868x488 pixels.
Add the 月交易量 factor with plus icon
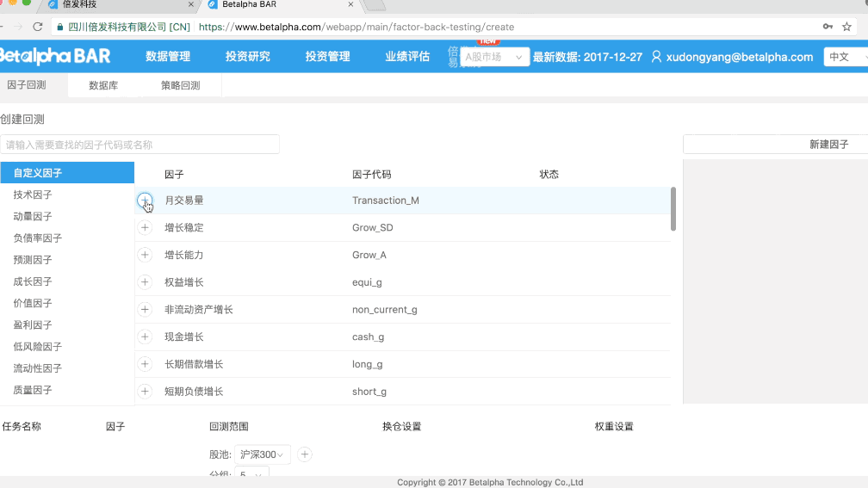pos(145,201)
